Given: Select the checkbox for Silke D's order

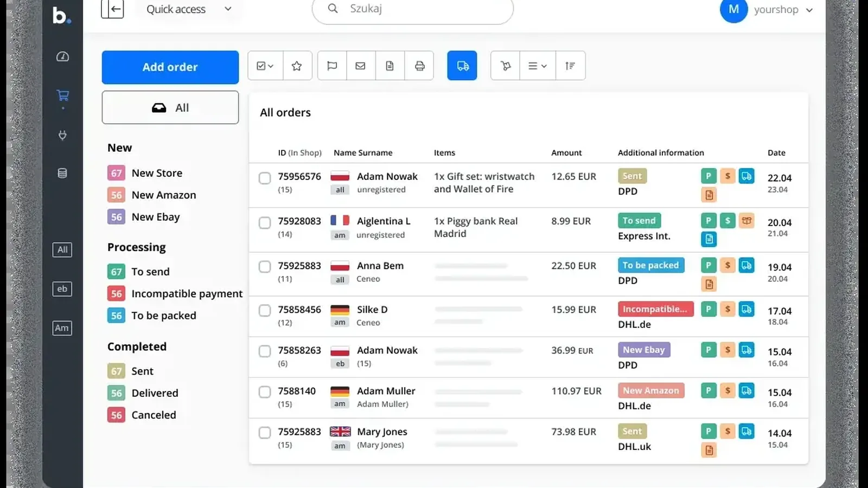Looking at the screenshot, I should (265, 311).
